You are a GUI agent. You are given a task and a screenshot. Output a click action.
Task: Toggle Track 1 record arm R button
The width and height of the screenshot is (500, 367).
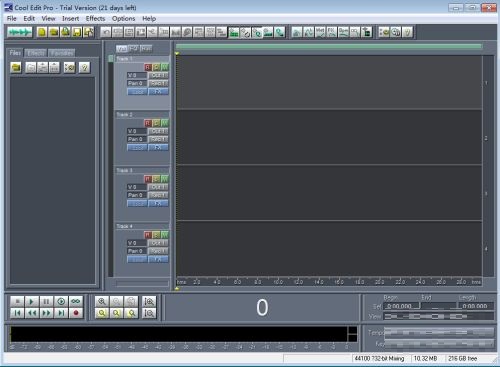tap(148, 67)
